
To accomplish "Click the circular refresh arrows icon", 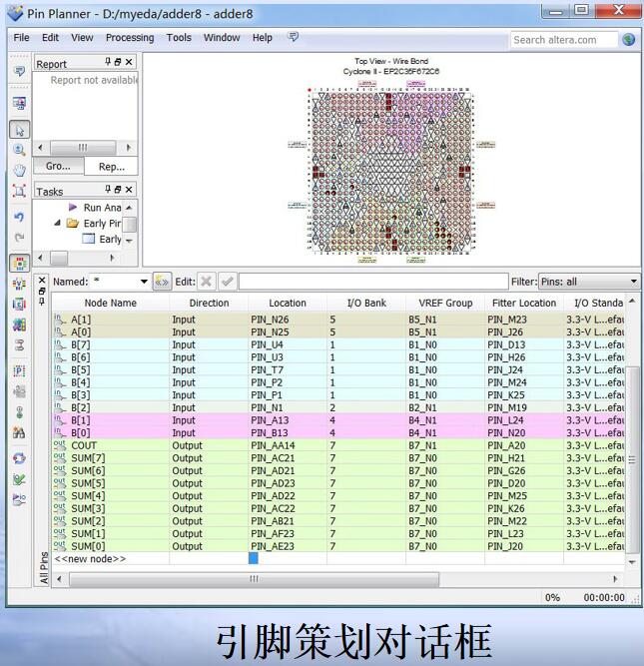I will pyautogui.click(x=19, y=458).
